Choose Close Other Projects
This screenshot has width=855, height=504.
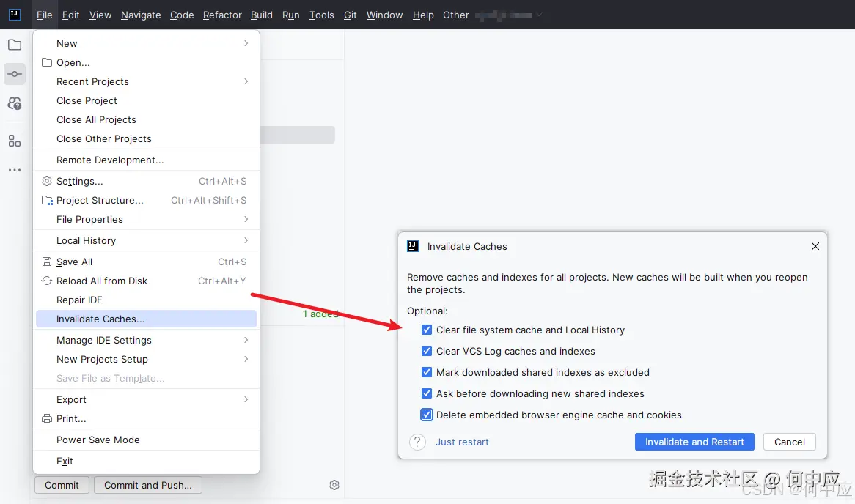point(146,138)
